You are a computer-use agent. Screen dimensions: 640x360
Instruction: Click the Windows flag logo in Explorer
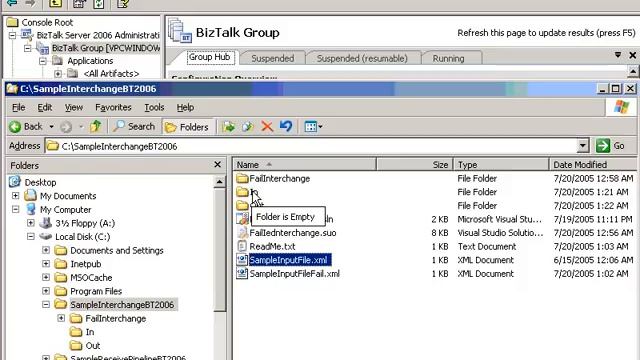[621, 107]
